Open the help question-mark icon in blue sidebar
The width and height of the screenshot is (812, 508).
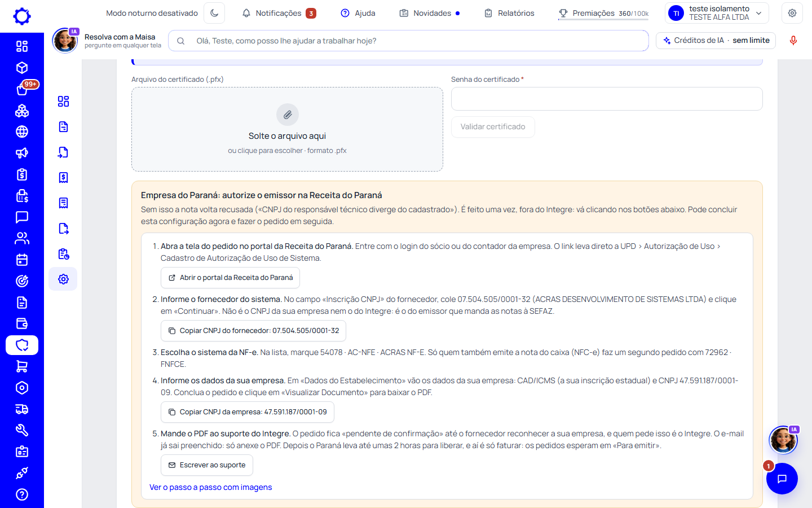point(22,494)
